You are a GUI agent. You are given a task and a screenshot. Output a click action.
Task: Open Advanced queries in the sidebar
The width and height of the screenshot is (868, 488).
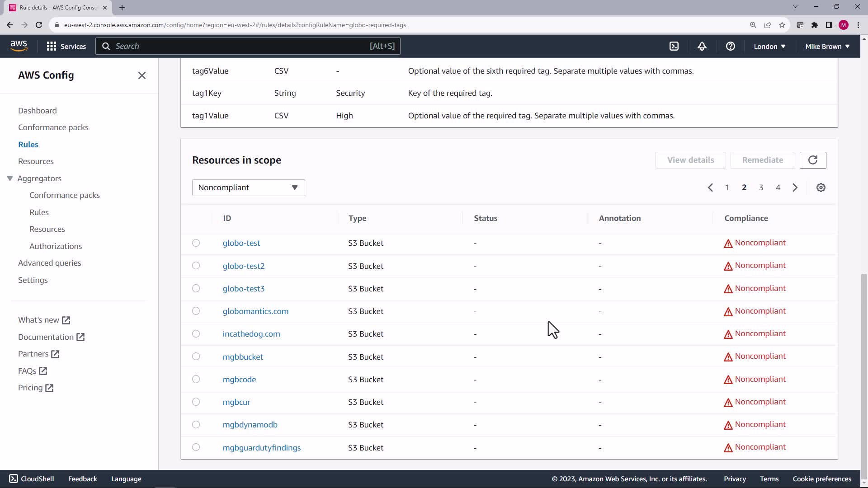click(x=50, y=263)
